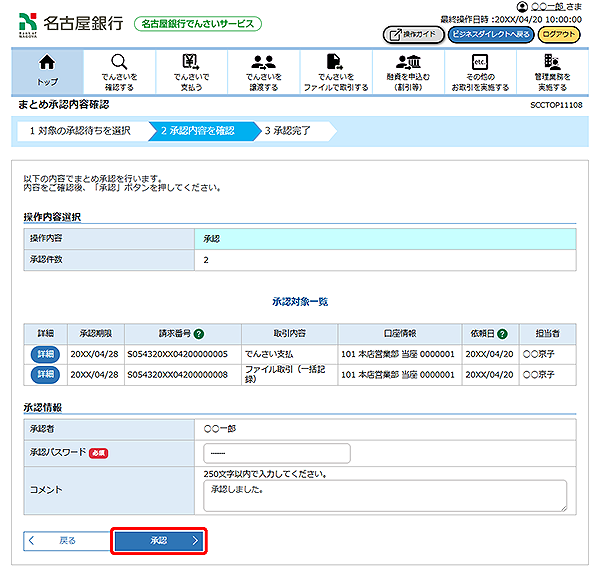
Task: Go back with the 戻る button
Action: (64, 540)
